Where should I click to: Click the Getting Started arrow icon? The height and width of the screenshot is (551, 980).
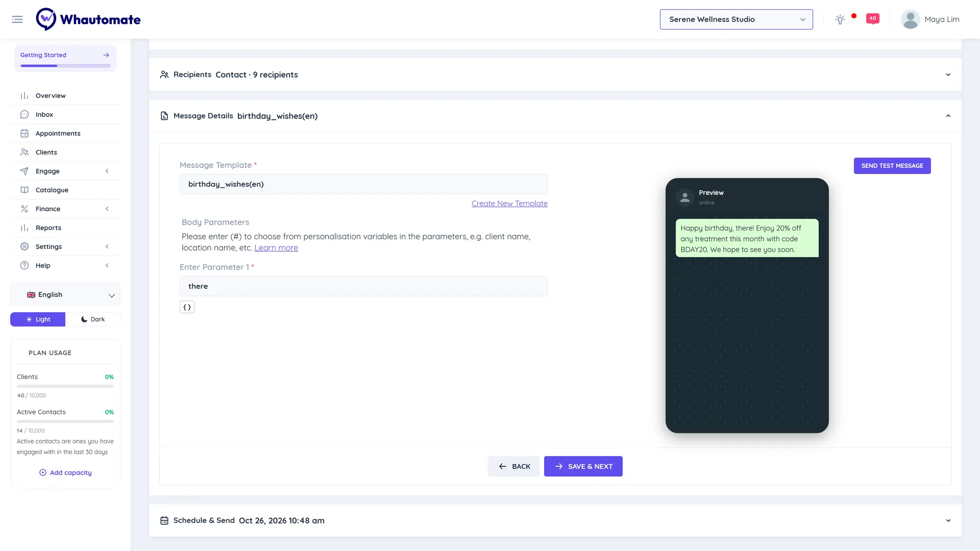106,55
